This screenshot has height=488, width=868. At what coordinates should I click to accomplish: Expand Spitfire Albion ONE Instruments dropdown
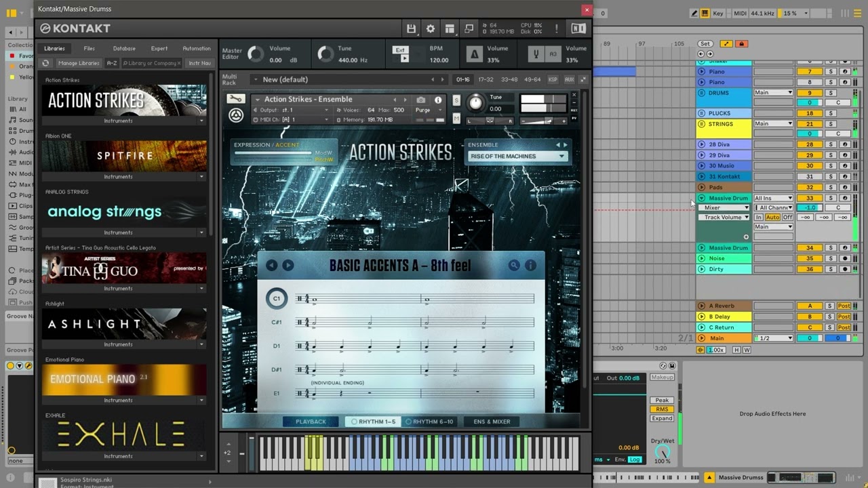tap(201, 176)
